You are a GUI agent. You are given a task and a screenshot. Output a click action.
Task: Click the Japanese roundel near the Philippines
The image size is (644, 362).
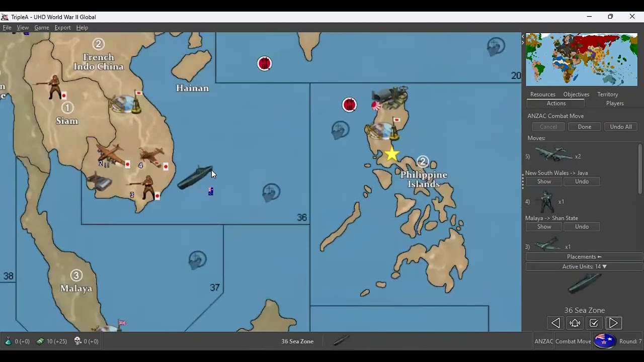[350, 105]
